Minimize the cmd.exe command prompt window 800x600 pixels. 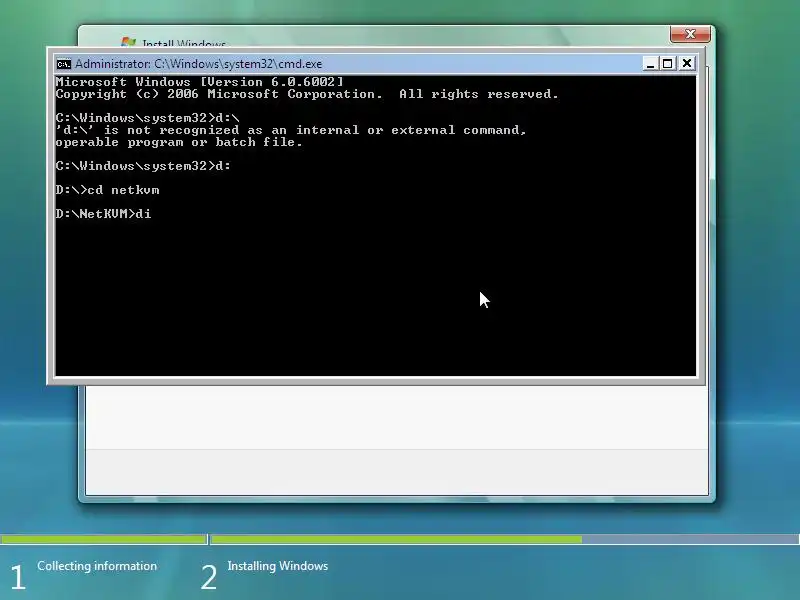649,64
